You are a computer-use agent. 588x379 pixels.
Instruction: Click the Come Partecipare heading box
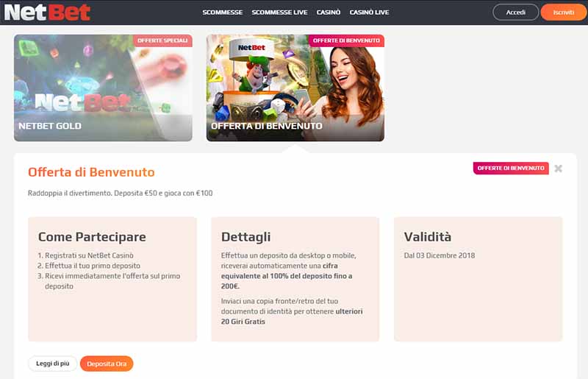[x=112, y=279]
